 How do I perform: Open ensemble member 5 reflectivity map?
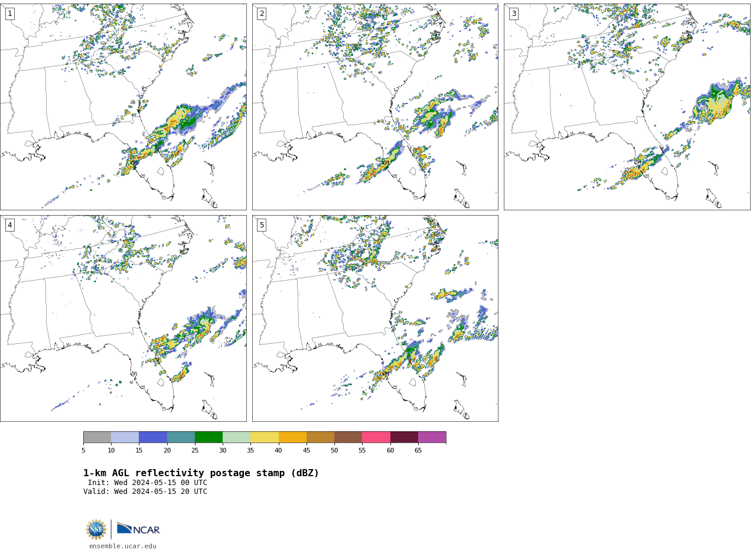click(x=375, y=318)
